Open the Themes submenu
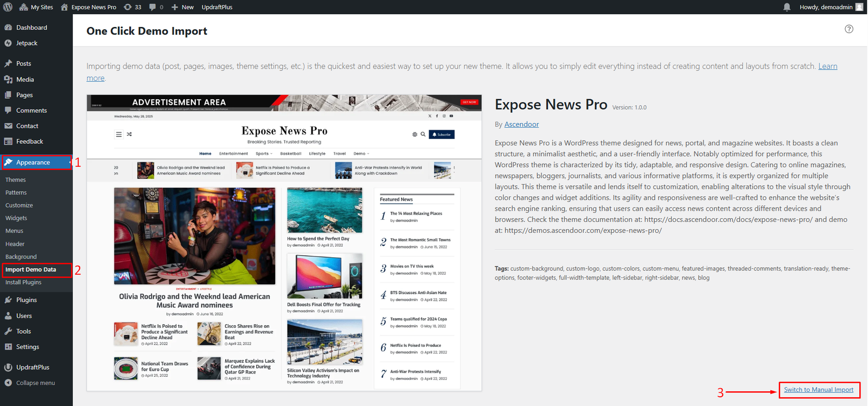This screenshot has height=406, width=868. [16, 180]
